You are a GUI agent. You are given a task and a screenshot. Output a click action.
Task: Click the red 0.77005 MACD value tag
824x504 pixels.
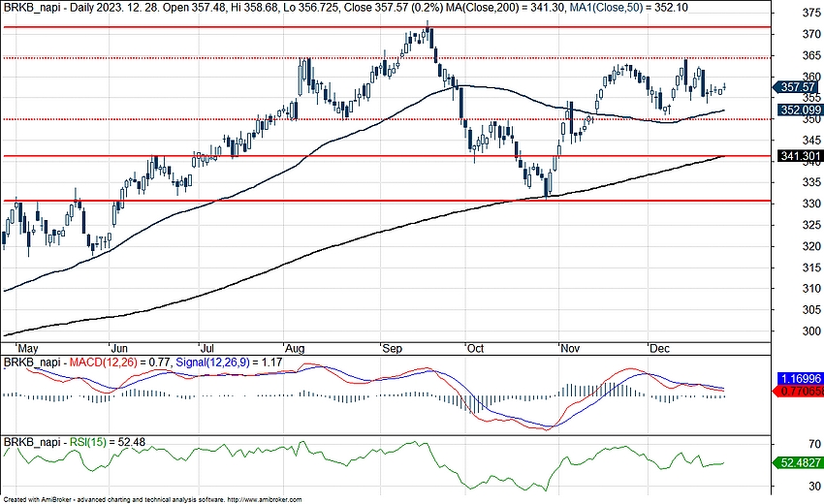click(x=799, y=392)
